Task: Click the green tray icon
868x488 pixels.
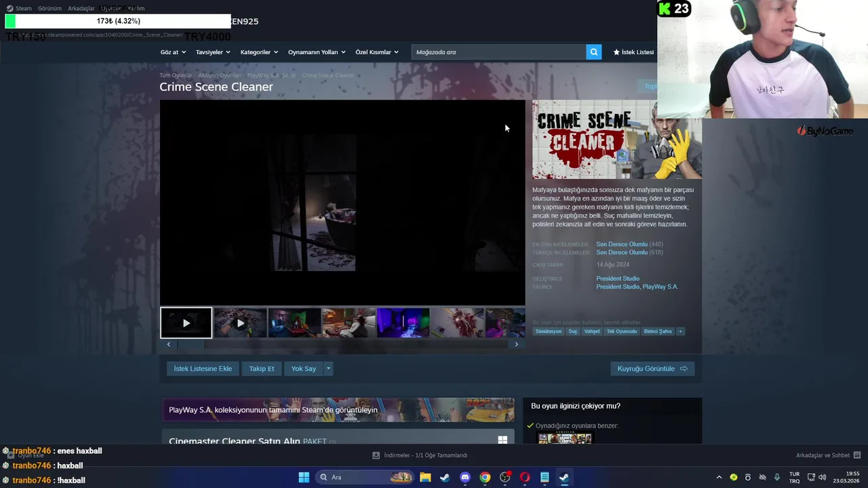Action: point(734,477)
